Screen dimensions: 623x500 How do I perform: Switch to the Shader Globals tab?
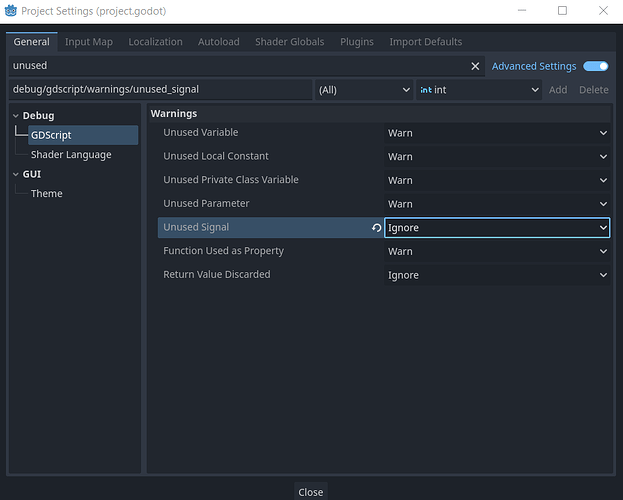point(290,42)
